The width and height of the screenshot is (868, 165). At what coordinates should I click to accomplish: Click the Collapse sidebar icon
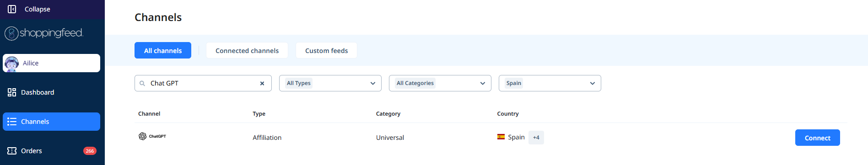[x=12, y=9]
